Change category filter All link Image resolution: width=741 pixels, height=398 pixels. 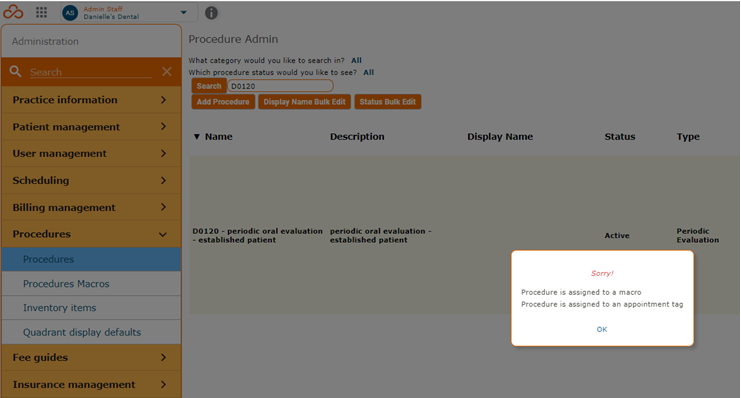coord(356,60)
